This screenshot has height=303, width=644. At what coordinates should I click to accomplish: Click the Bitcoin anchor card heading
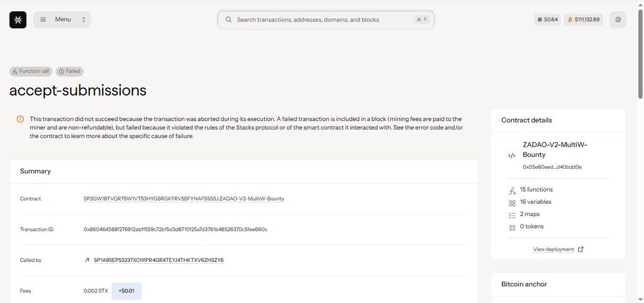(524, 284)
